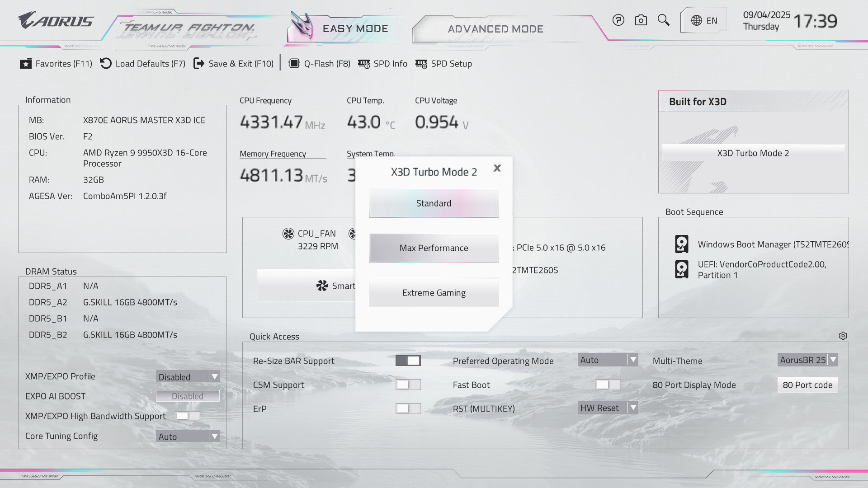Click the X3D Turbo Mode 2 panel button

(x=753, y=153)
